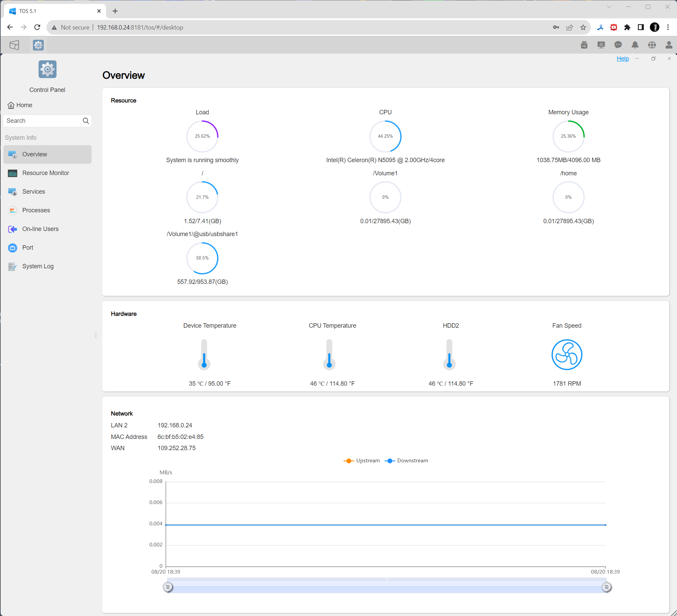
Task: Click the Control Panel taskbar gear icon
Action: (38, 45)
